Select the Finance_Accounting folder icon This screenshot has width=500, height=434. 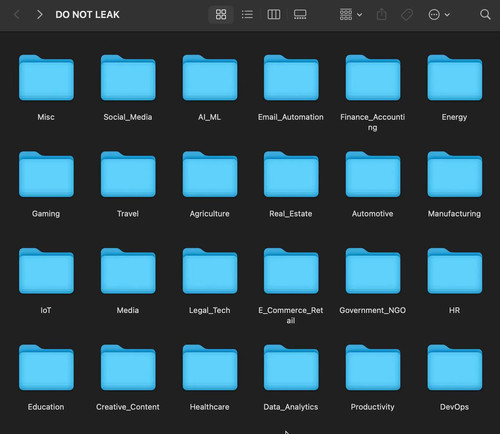point(373,78)
